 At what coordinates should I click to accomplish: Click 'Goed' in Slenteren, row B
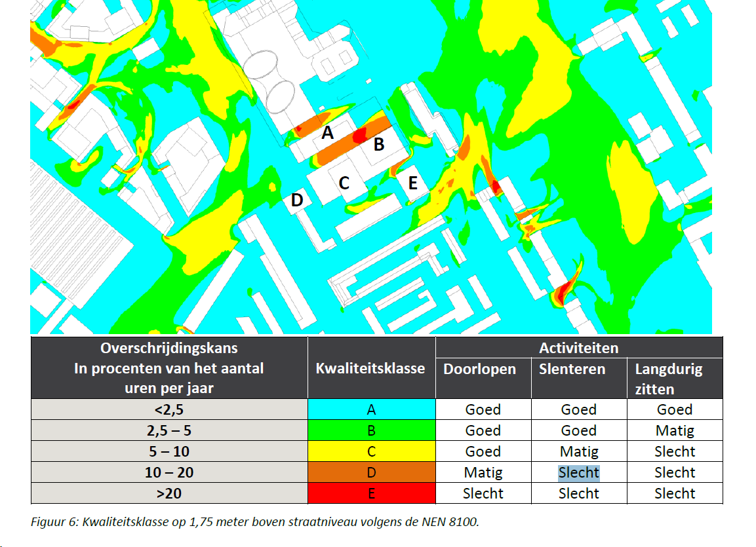[x=578, y=430]
